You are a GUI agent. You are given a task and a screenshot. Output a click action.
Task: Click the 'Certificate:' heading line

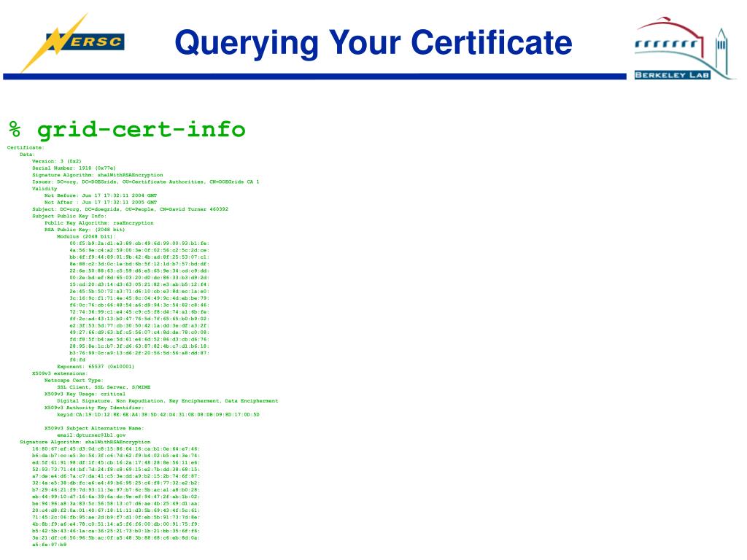click(x=26, y=147)
